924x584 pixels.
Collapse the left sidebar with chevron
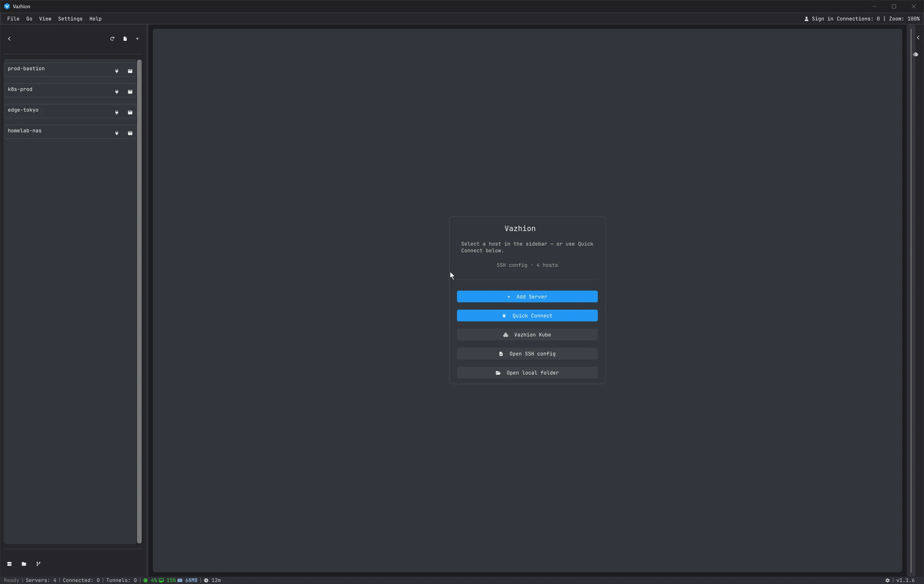pos(9,39)
